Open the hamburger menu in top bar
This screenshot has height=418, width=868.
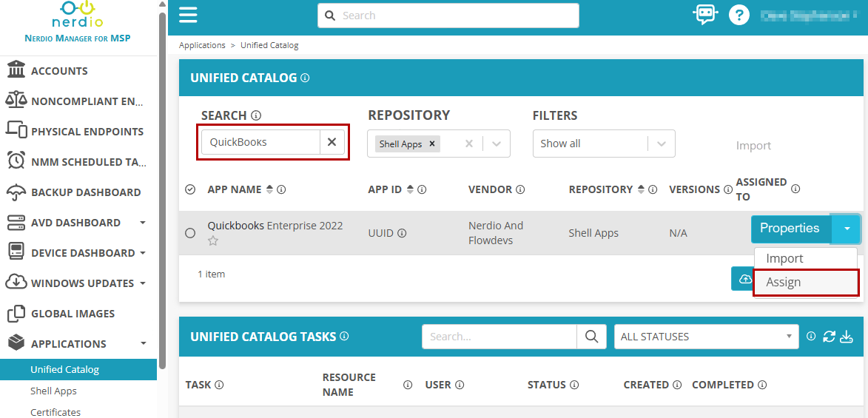[x=188, y=15]
